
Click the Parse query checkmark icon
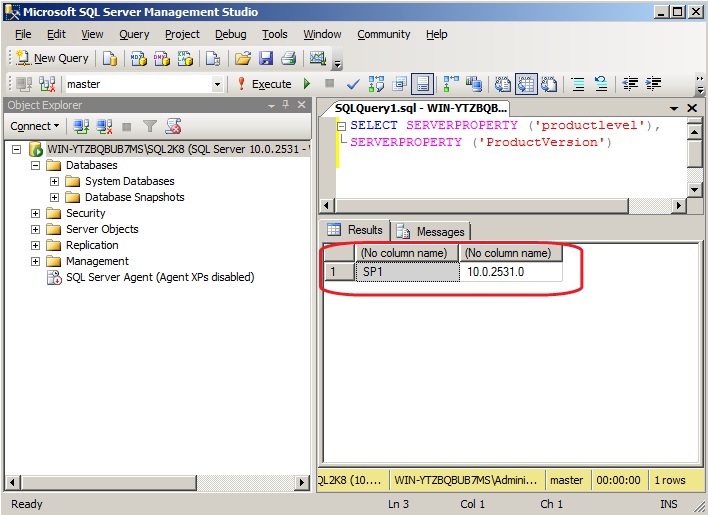pyautogui.click(x=352, y=84)
